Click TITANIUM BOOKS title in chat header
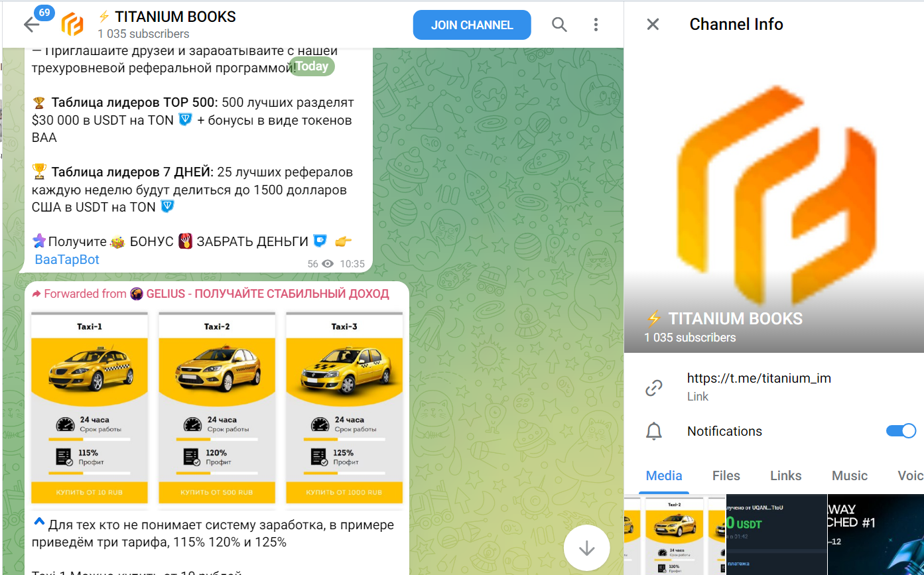 tap(176, 17)
